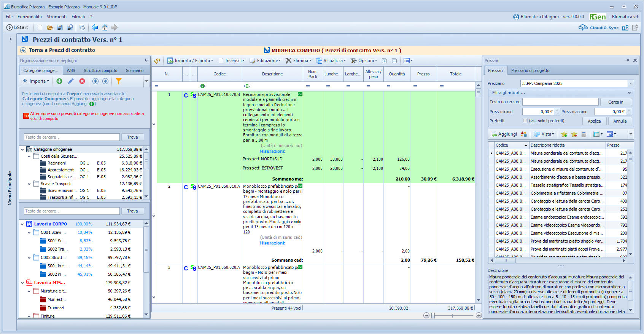Viewport: 644px width, 334px height.
Task: Click the zoom slider at bottom
Action: 433,315
